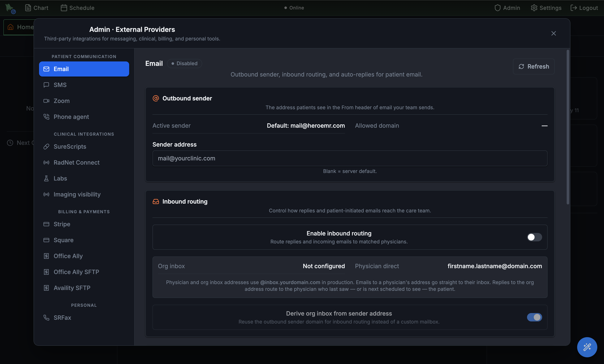
Task: Open Imaging visibility settings
Action: click(84, 194)
